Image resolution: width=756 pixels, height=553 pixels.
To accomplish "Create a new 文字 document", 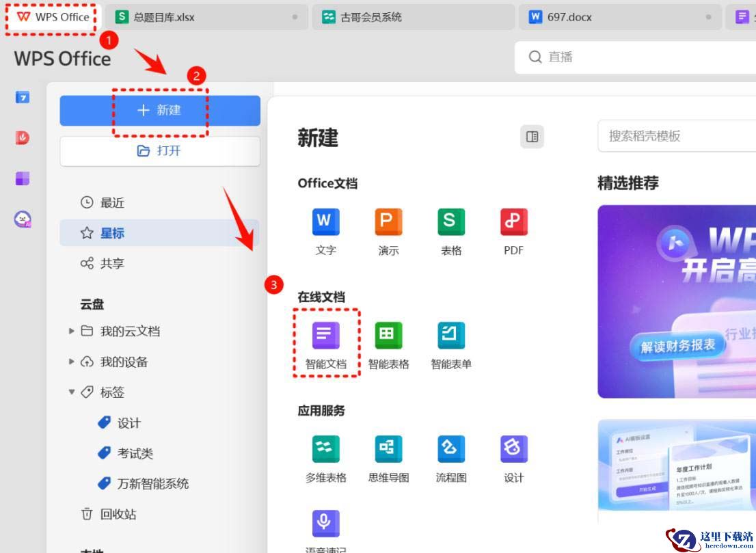I will pyautogui.click(x=326, y=232).
